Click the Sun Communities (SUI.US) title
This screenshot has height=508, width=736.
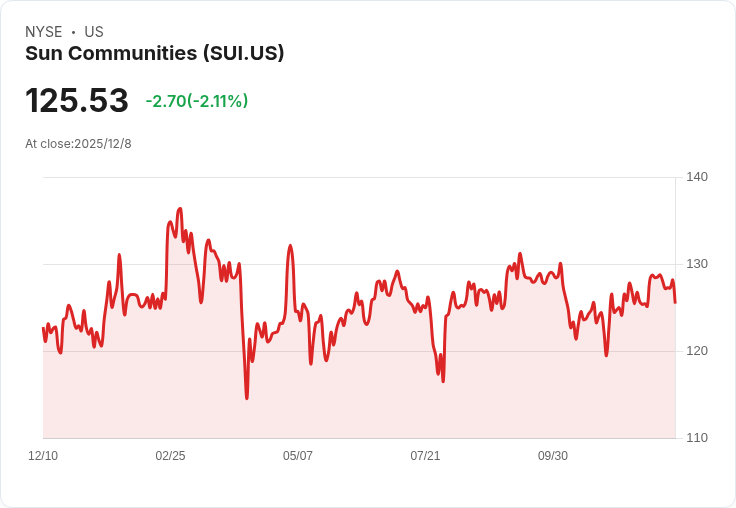(x=155, y=54)
